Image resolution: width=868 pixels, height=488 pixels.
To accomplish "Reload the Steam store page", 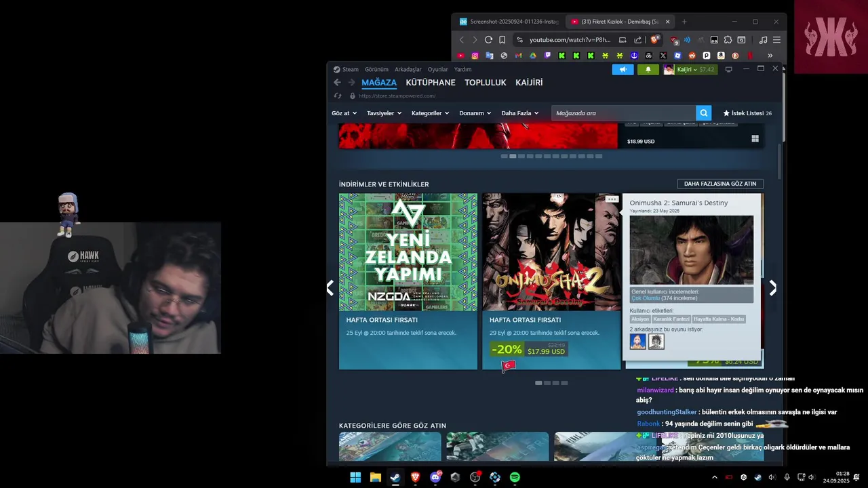I will [x=338, y=96].
